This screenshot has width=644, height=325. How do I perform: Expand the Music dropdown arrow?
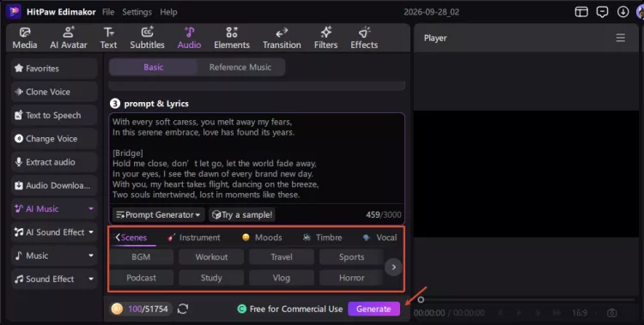91,256
